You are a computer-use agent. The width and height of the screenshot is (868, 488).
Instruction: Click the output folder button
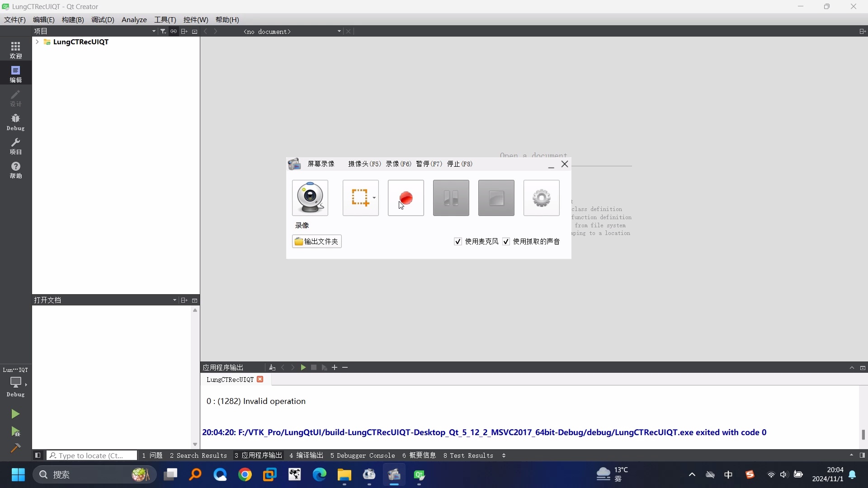316,242
